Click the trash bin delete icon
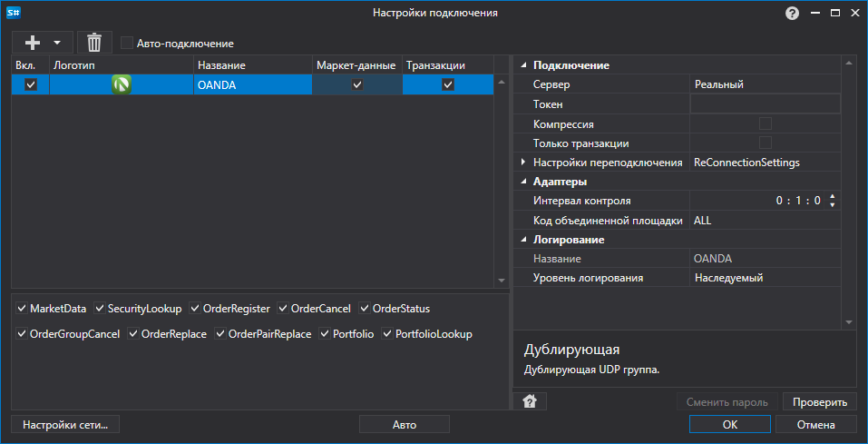This screenshot has height=444, width=868. 94,42
